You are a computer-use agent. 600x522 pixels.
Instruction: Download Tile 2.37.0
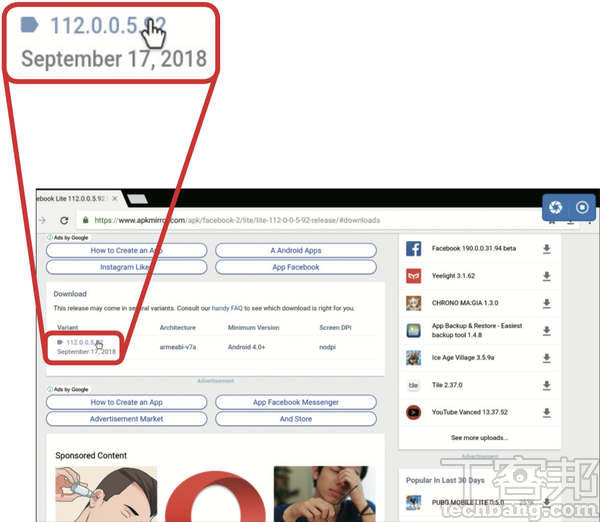point(547,386)
